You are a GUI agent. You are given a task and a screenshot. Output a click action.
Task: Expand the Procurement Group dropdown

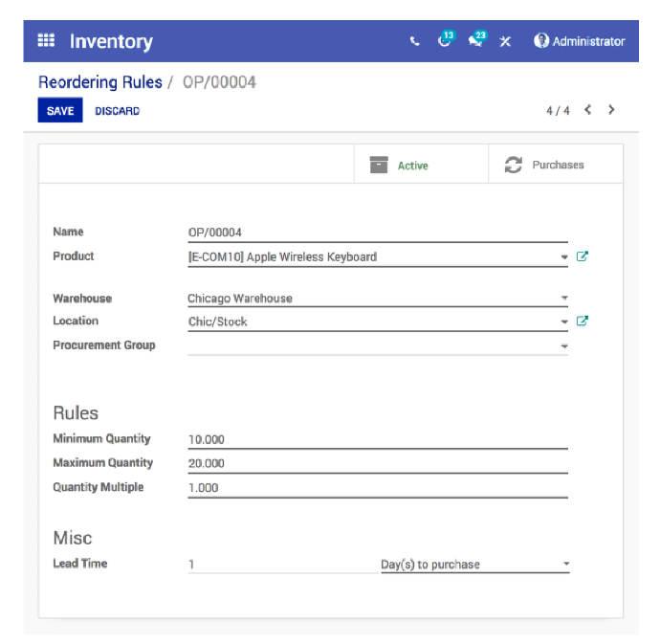(x=564, y=345)
